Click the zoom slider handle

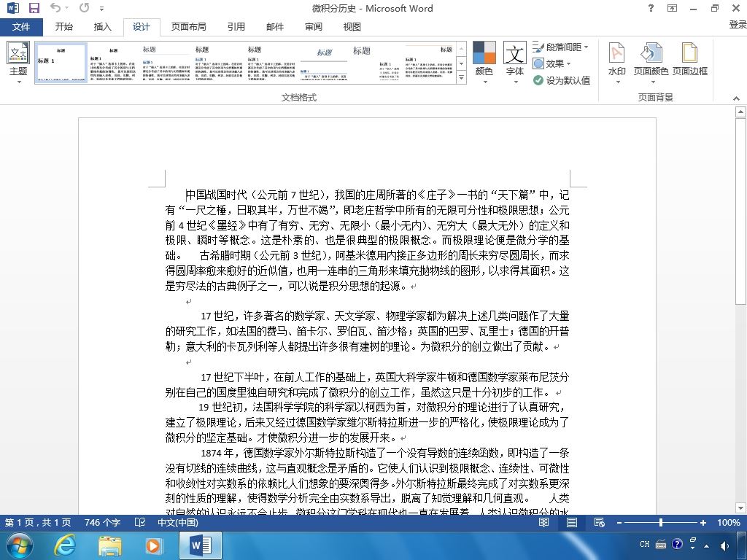pyautogui.click(x=661, y=523)
